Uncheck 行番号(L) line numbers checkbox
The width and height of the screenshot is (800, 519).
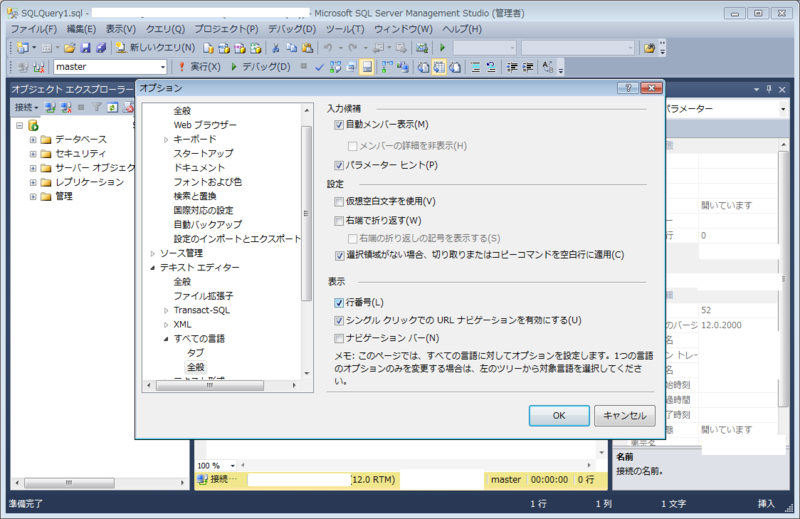[x=339, y=303]
